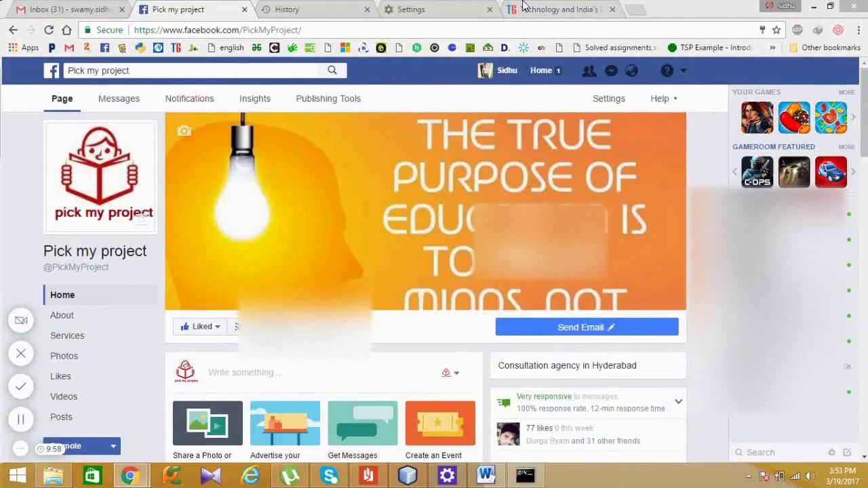Click MORE next to Your Games

click(846, 92)
